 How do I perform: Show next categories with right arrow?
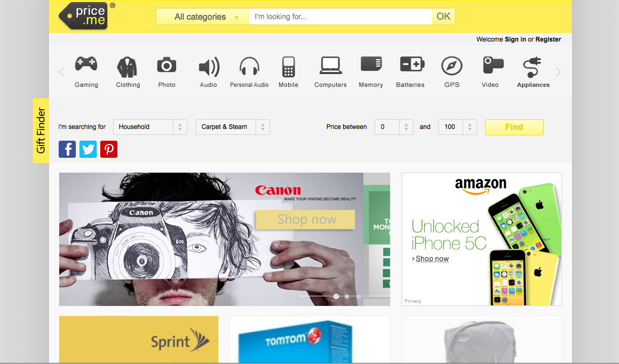pyautogui.click(x=558, y=72)
